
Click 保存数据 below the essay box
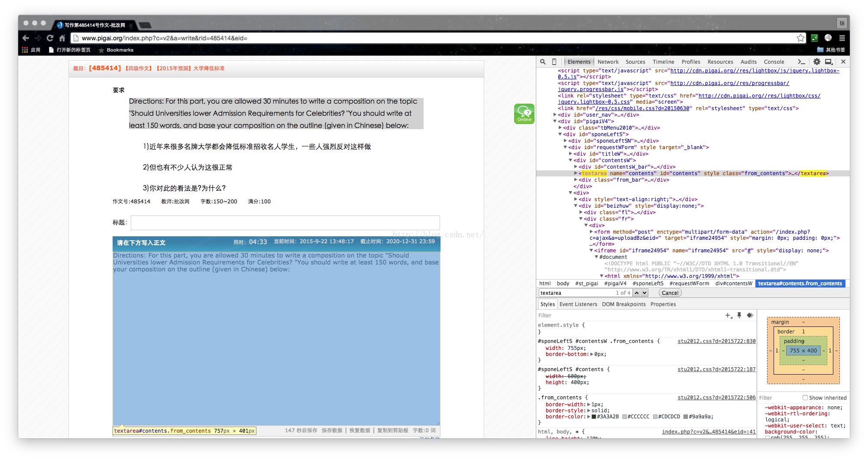(x=332, y=431)
